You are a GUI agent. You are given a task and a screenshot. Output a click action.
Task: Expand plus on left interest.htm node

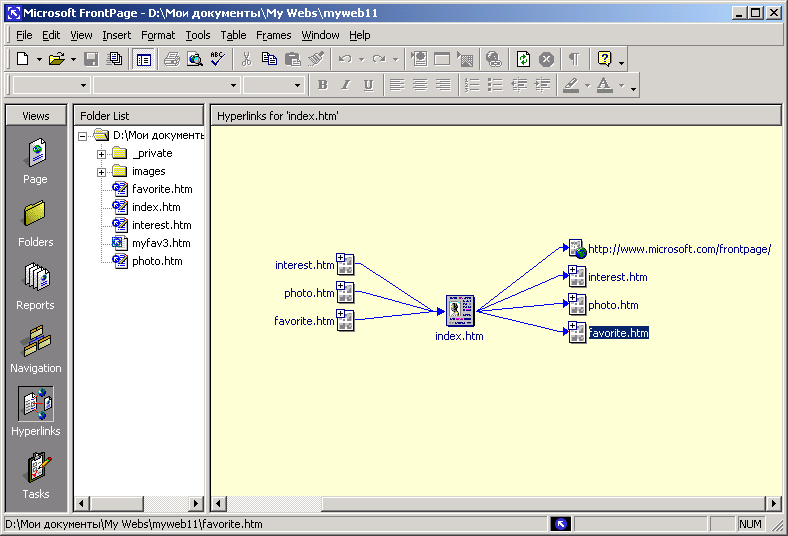[x=341, y=258]
